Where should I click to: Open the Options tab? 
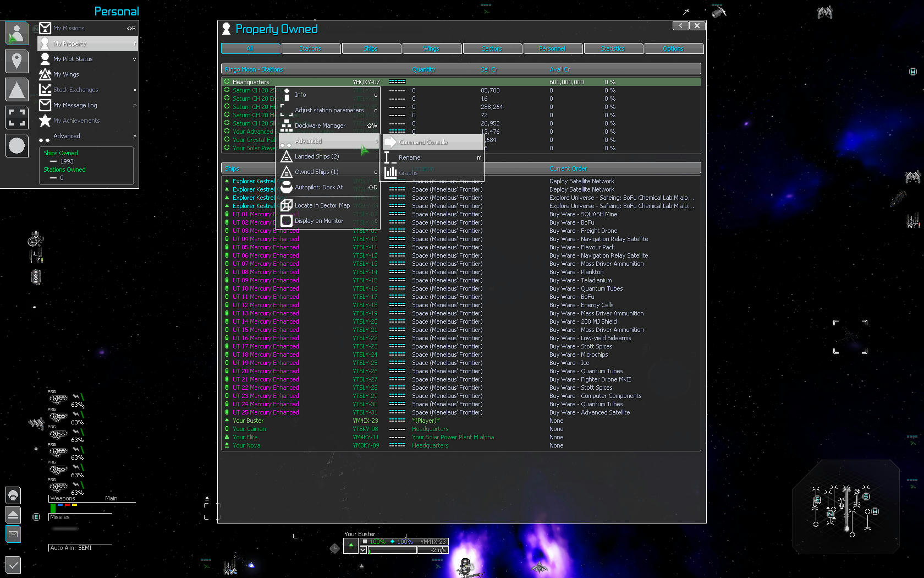(x=674, y=48)
